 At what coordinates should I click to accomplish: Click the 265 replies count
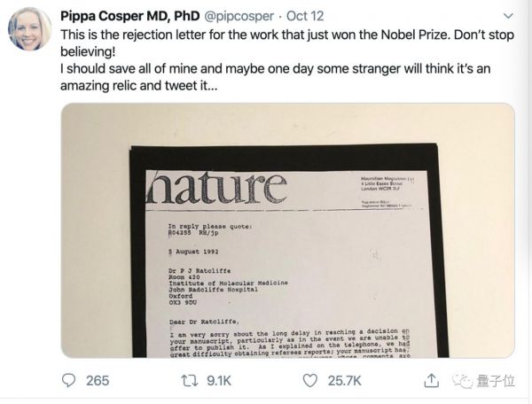tap(98, 380)
